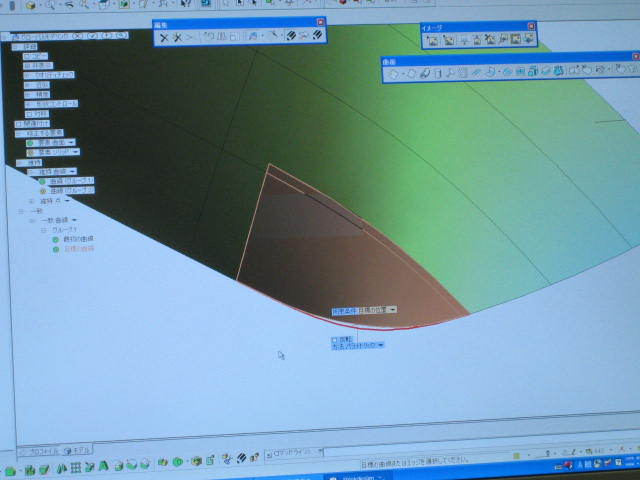The image size is (640, 480).
Task: Toggle the 関連付け checkbox in the tree
Action: (x=18, y=124)
